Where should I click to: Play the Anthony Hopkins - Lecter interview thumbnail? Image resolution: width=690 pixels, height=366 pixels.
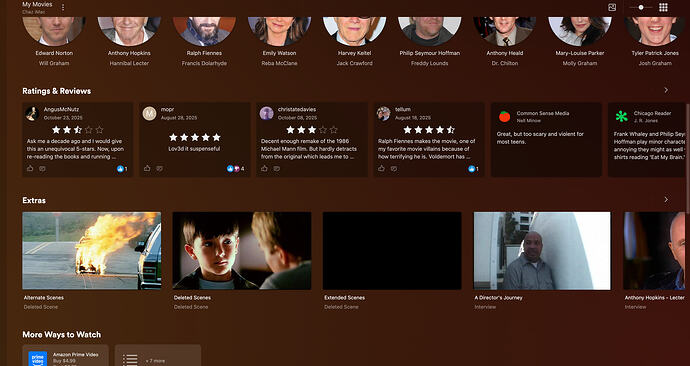click(x=654, y=251)
